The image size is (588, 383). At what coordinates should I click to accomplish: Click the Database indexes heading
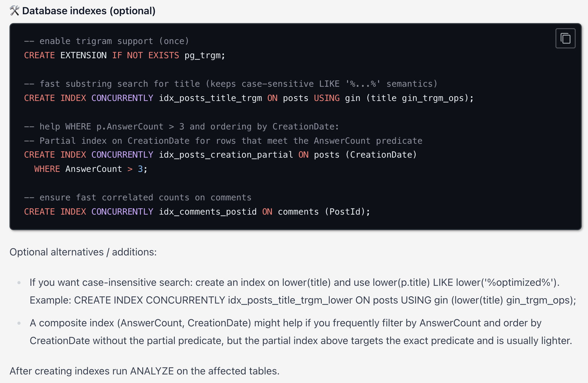(89, 11)
